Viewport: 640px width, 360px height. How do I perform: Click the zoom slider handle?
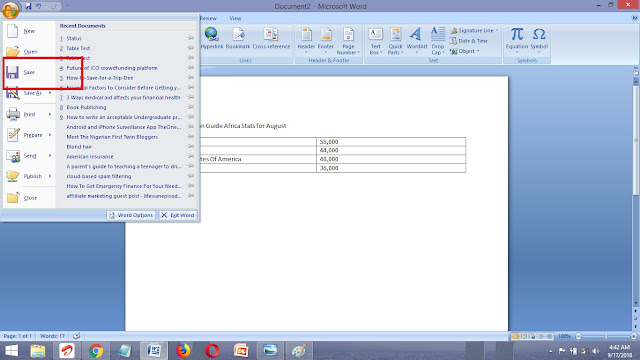[606, 336]
